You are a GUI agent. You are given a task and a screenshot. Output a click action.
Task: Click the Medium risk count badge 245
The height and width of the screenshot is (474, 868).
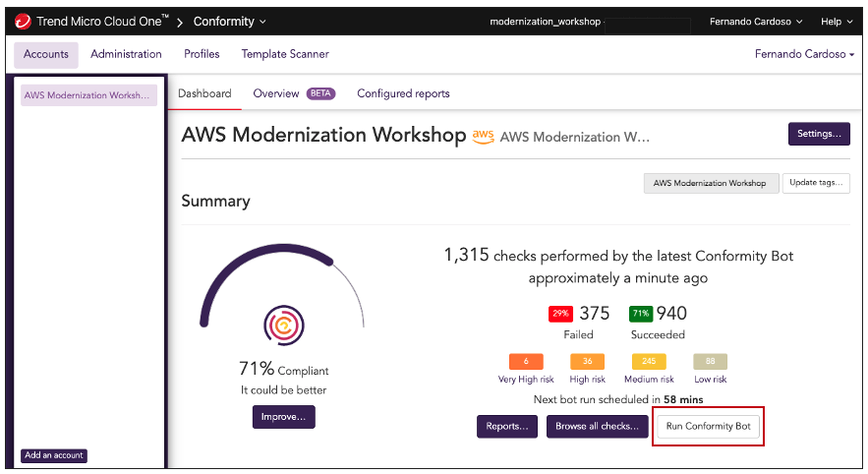[x=649, y=361]
